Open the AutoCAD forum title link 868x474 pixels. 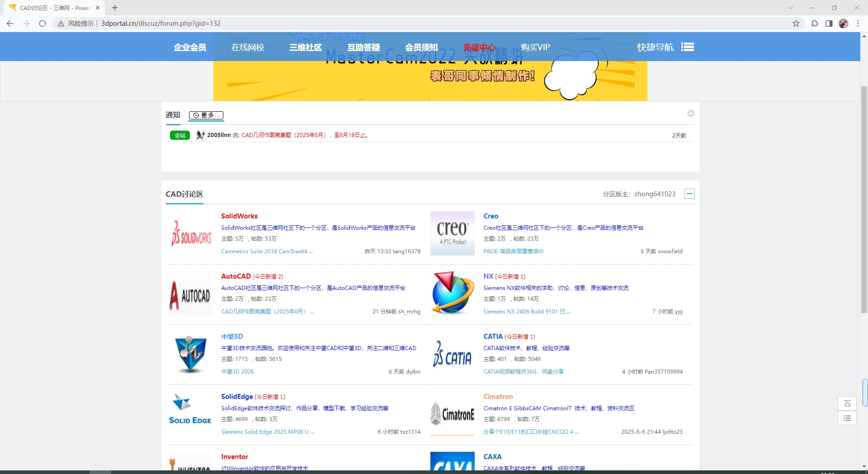pyautogui.click(x=236, y=276)
